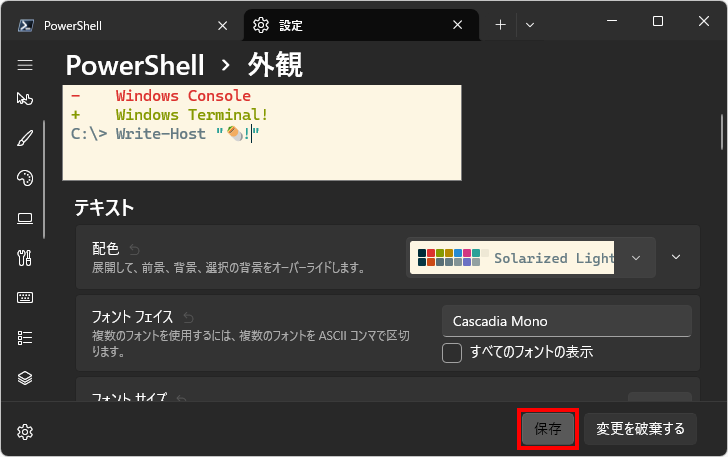
Task: Open Color schemes palette icon
Action: (x=25, y=178)
